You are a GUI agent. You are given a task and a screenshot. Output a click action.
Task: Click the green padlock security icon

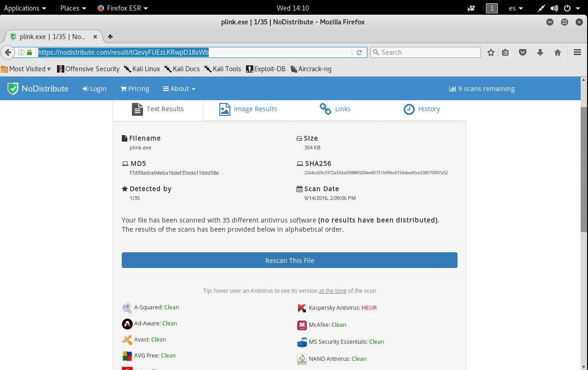(29, 52)
